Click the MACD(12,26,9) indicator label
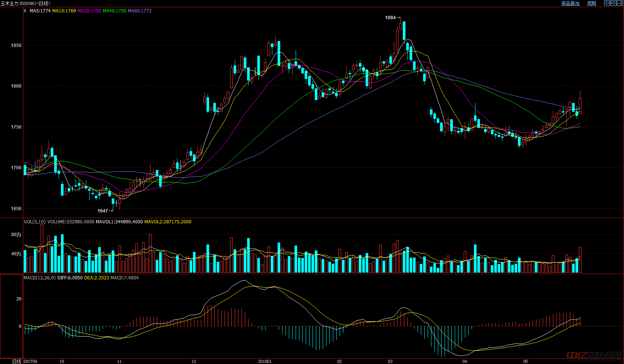 [x=39, y=278]
